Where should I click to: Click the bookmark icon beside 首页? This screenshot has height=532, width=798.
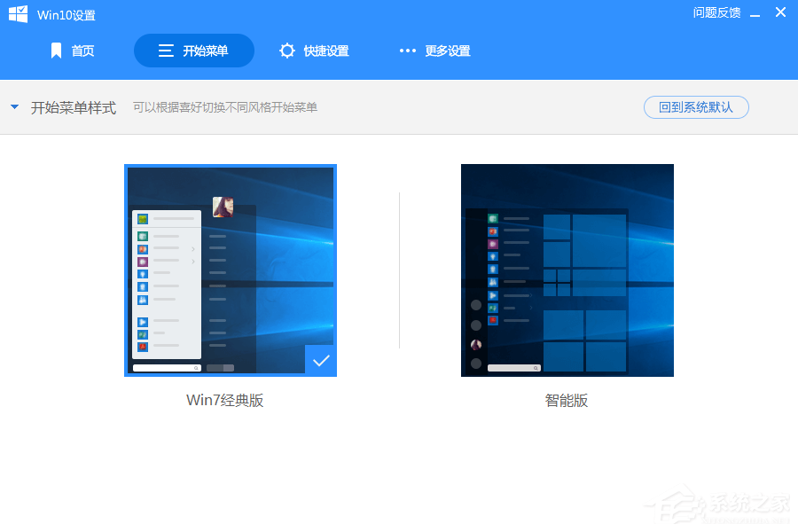(x=56, y=51)
